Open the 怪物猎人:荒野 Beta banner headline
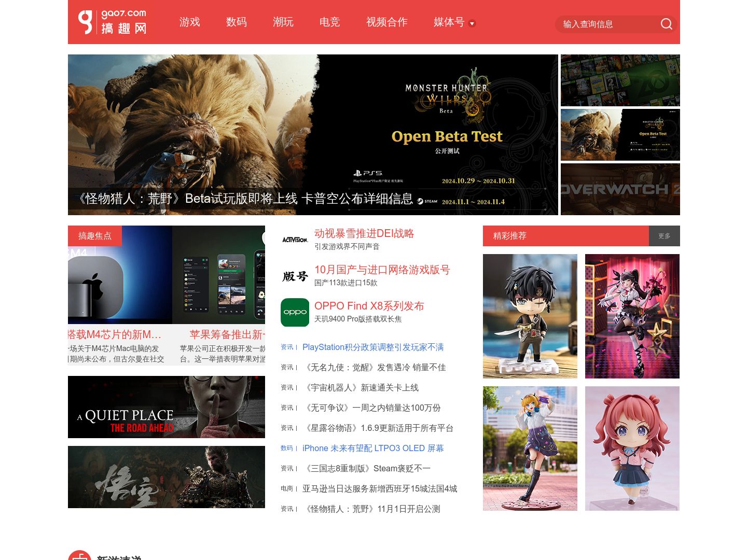The height and width of the screenshot is (560, 747). pos(245,199)
